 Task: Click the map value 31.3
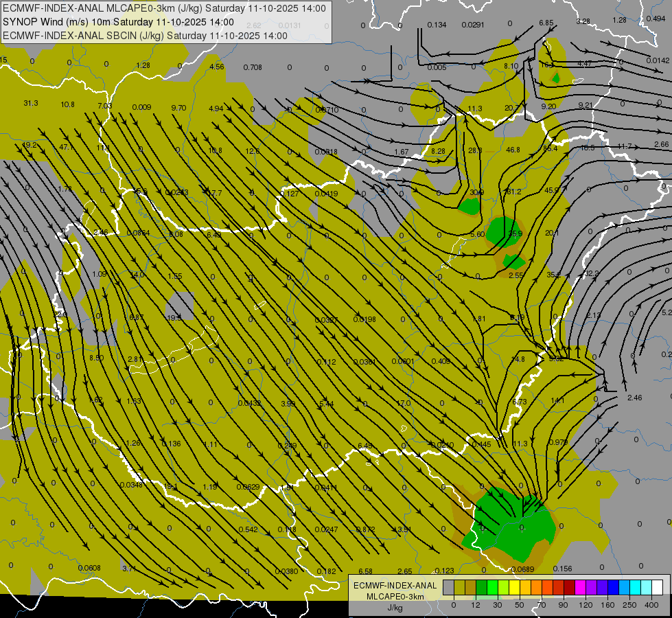coord(31,104)
